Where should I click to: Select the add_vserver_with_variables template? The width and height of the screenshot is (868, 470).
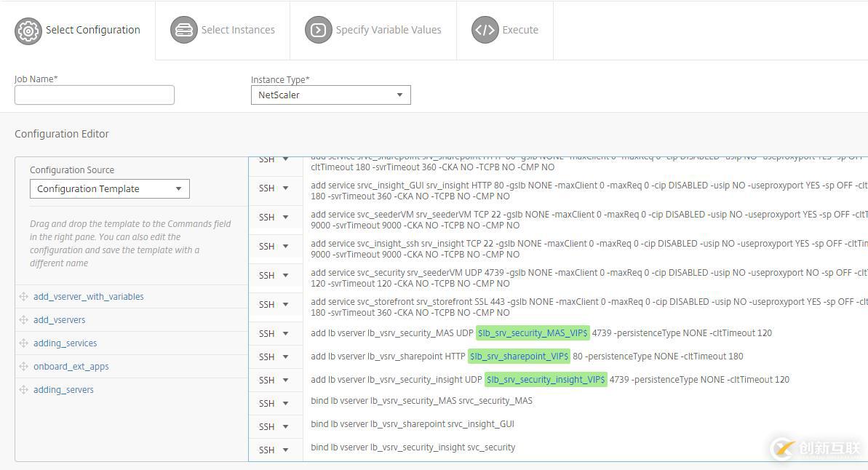89,297
